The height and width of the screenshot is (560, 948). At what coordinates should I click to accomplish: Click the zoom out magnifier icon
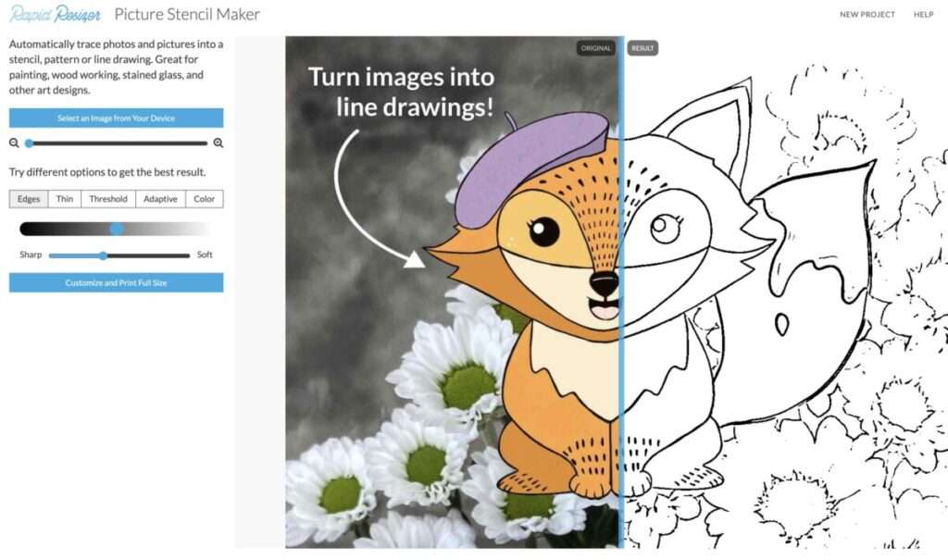pyautogui.click(x=14, y=143)
